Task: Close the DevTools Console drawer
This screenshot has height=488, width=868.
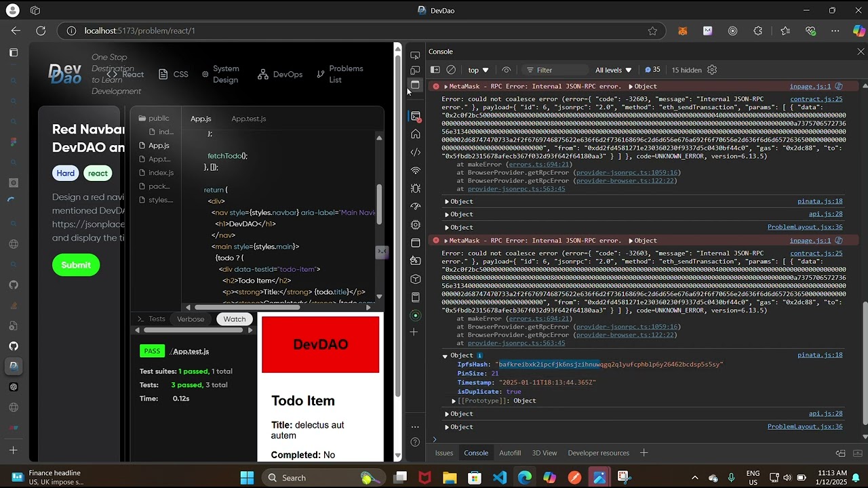Action: pos(861,52)
